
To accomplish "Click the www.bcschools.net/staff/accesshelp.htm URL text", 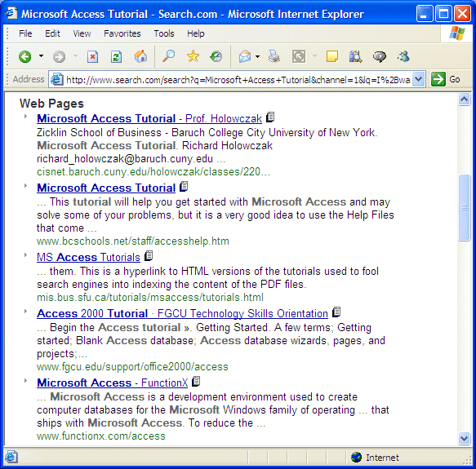I will (x=133, y=241).
